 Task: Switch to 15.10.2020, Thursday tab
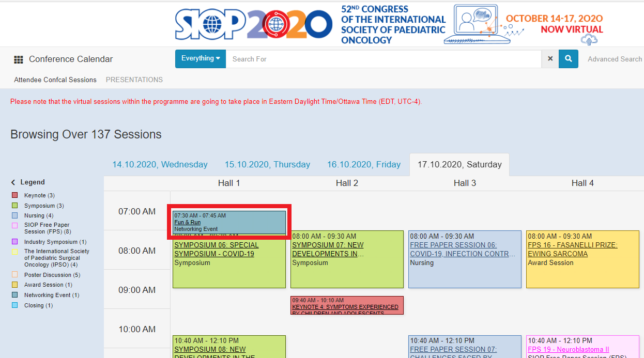click(x=267, y=165)
